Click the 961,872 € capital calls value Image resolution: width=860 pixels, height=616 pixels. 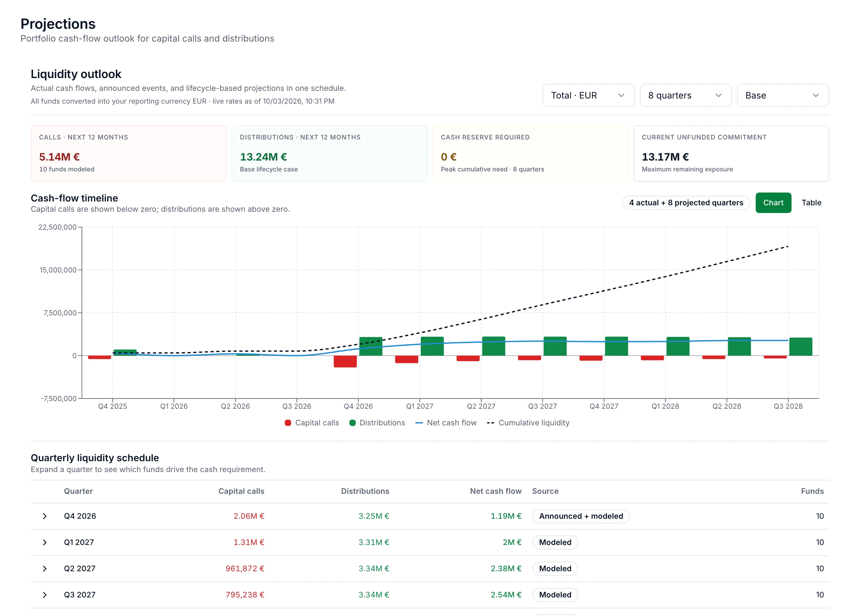(245, 569)
